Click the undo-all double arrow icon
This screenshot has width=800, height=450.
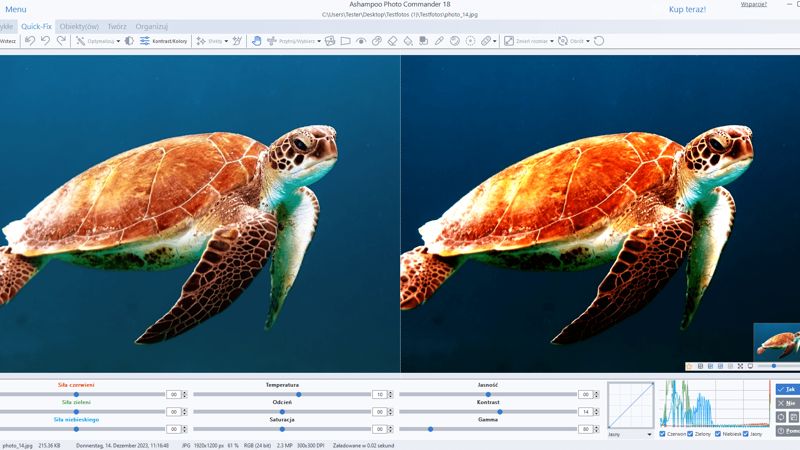coord(30,41)
